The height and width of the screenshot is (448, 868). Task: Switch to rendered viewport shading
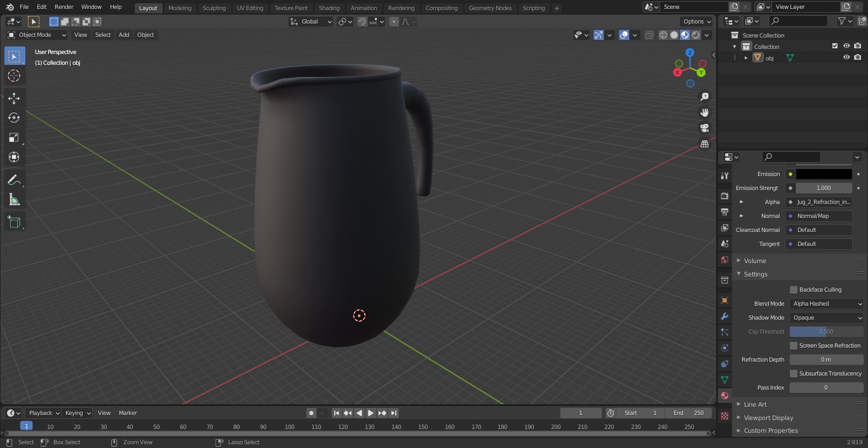(696, 35)
